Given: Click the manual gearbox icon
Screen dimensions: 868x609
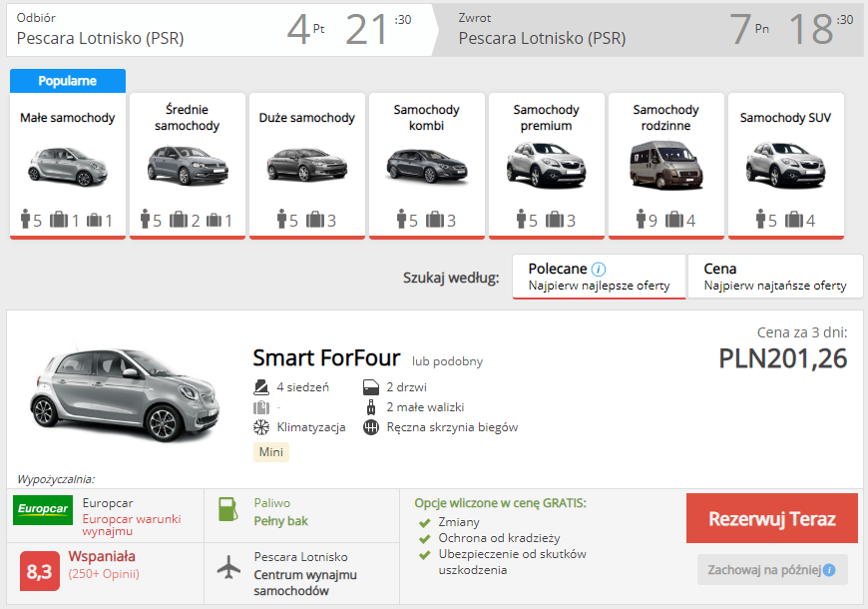Looking at the screenshot, I should pos(370,427).
